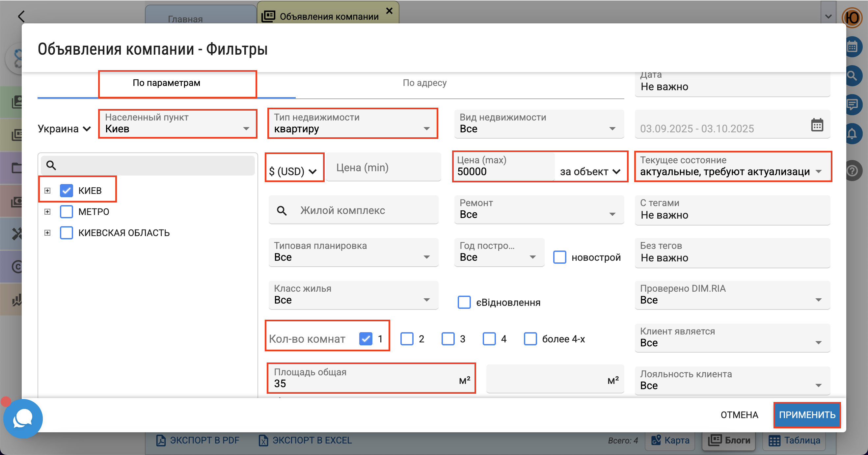The image size is (868, 455).
Task: Open the help question mark icon
Action: click(852, 171)
